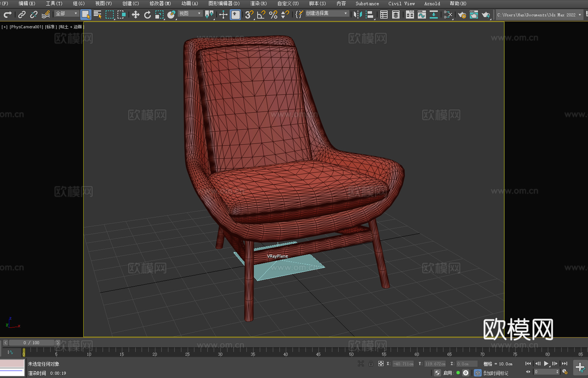
Task: Toggle the Angle Snap button
Action: (x=261, y=14)
